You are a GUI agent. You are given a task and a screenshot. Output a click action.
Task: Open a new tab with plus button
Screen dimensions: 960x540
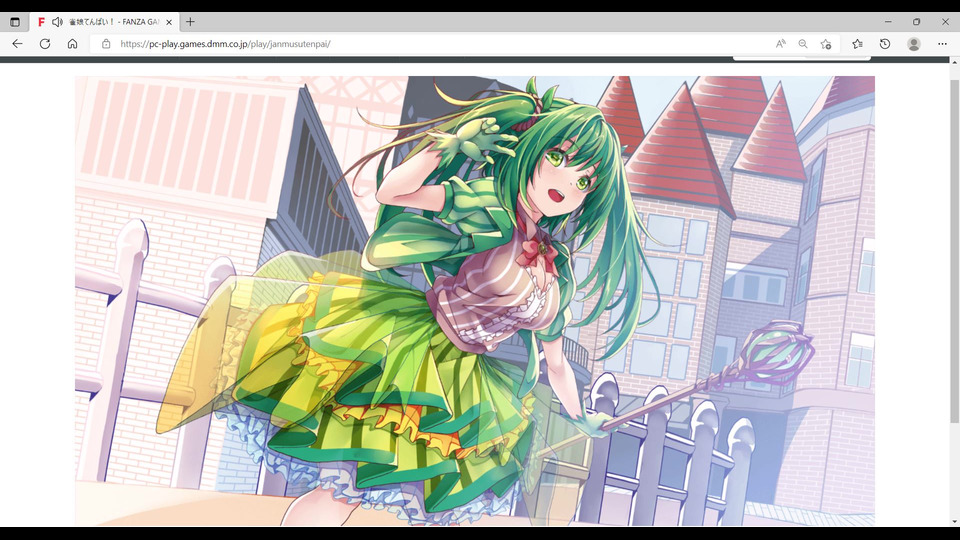coord(190,22)
